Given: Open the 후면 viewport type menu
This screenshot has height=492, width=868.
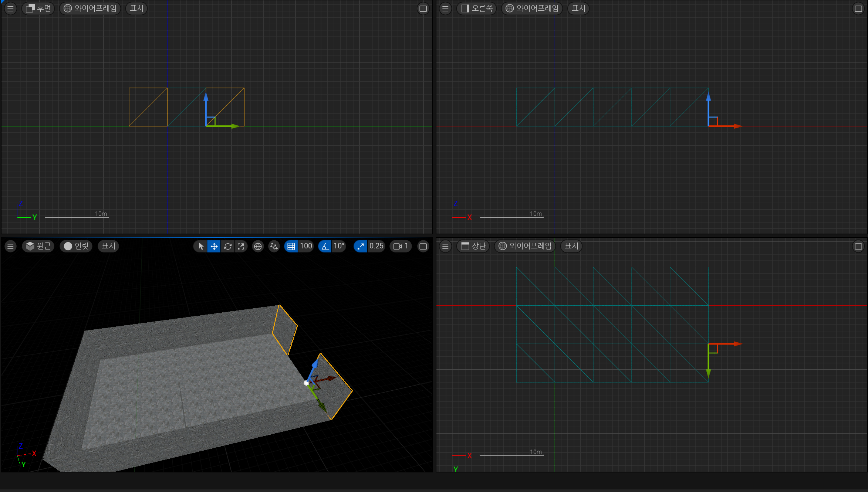Looking at the screenshot, I should 38,8.
